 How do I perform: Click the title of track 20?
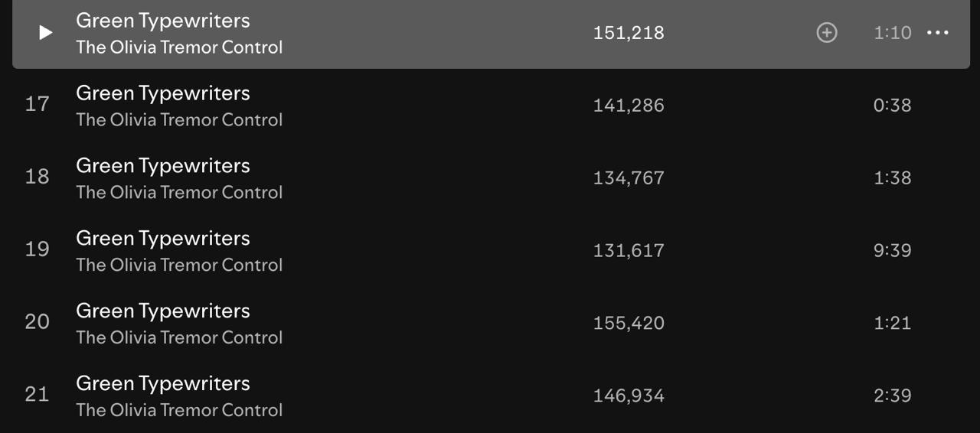(162, 311)
